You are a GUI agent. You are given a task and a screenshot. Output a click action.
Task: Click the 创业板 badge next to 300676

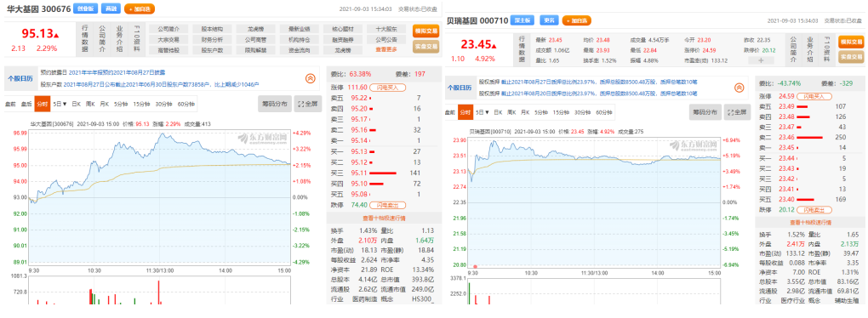[x=85, y=9]
